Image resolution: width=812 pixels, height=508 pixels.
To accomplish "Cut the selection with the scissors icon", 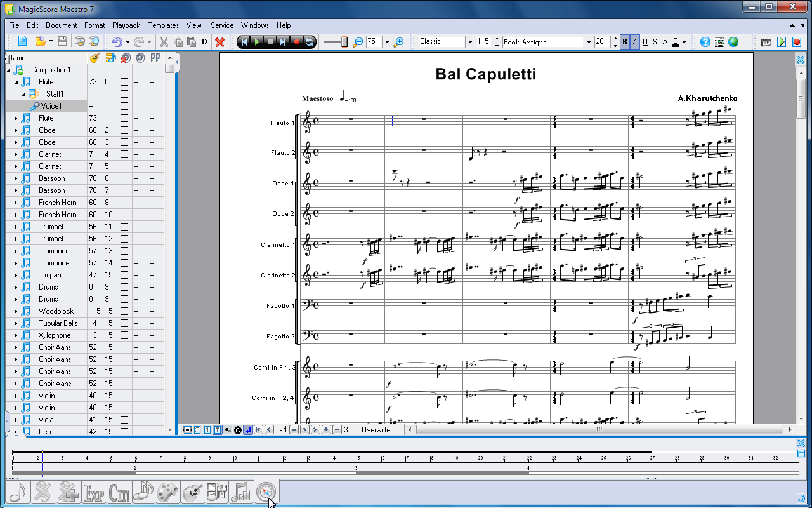I will 164,42.
